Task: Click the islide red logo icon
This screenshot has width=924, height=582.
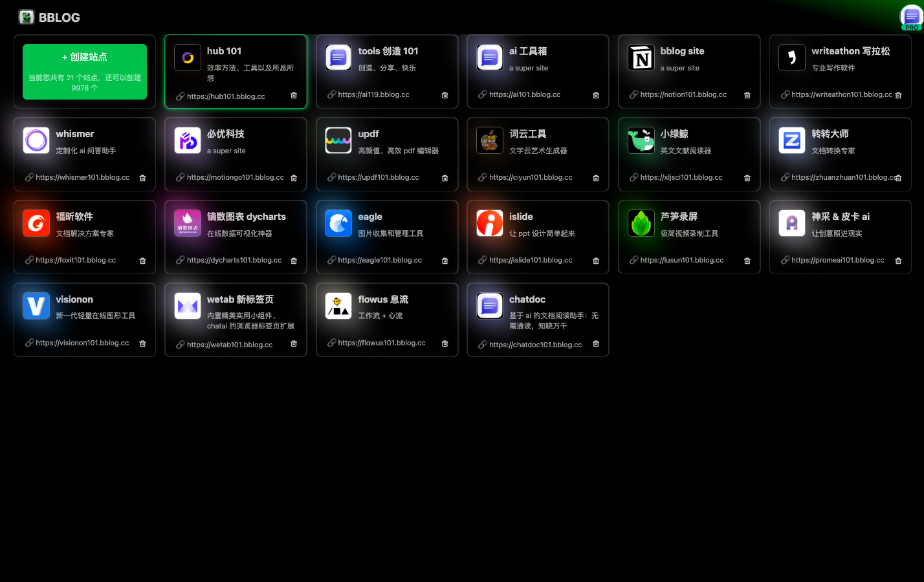Action: pyautogui.click(x=490, y=223)
